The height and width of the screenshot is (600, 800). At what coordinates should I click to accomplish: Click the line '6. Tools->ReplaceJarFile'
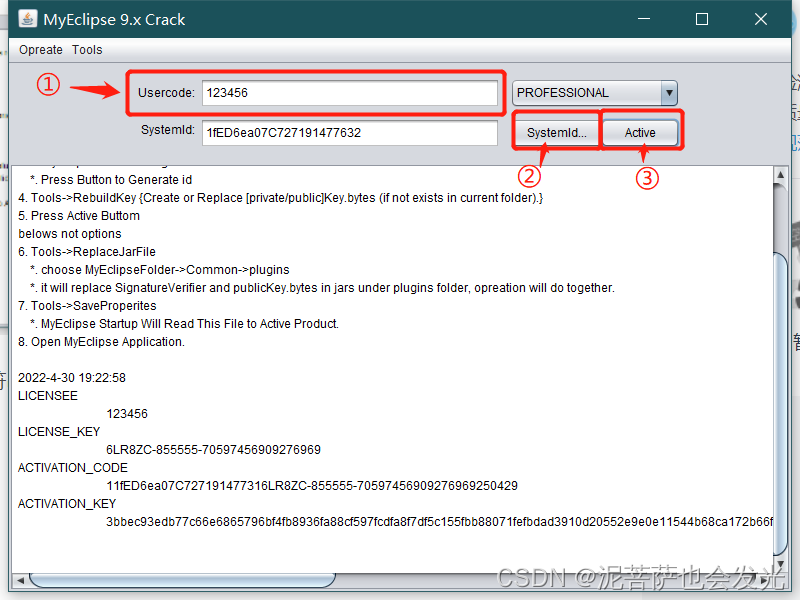click(x=87, y=252)
